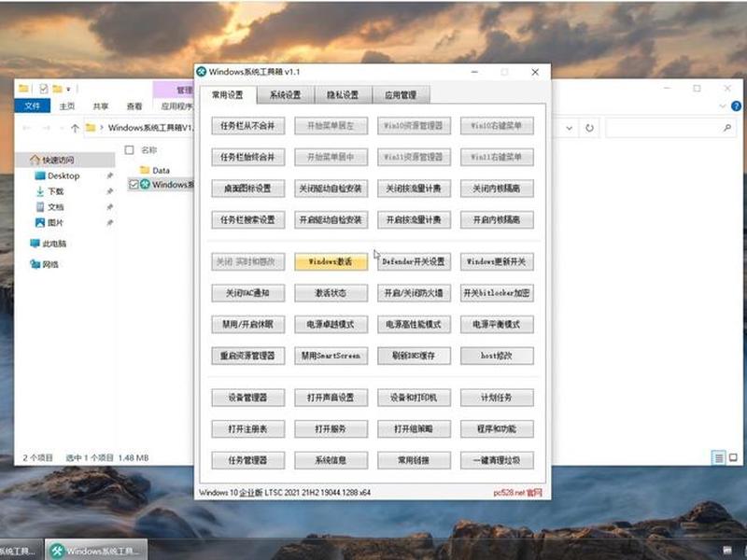The width and height of the screenshot is (747, 560).
Task: Open 任务栏搜索设置
Action: point(248,220)
